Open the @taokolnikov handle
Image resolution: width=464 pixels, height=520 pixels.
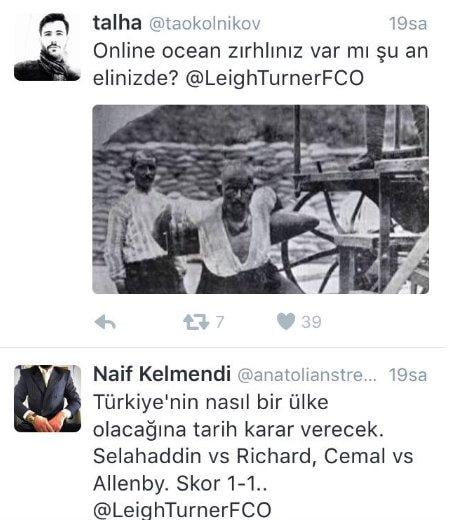205,24
